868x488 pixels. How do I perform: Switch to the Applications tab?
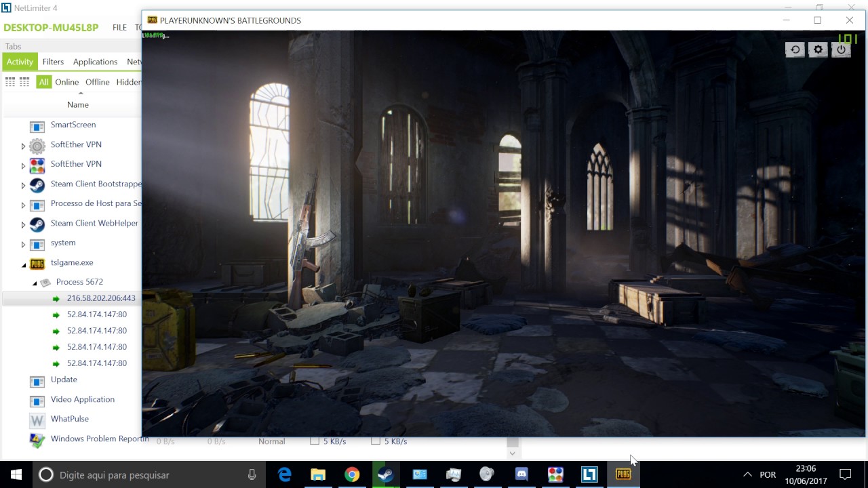pyautogui.click(x=95, y=62)
